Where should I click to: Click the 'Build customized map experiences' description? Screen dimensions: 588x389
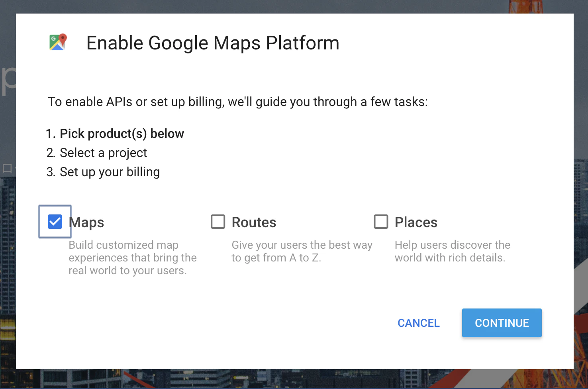tap(133, 257)
